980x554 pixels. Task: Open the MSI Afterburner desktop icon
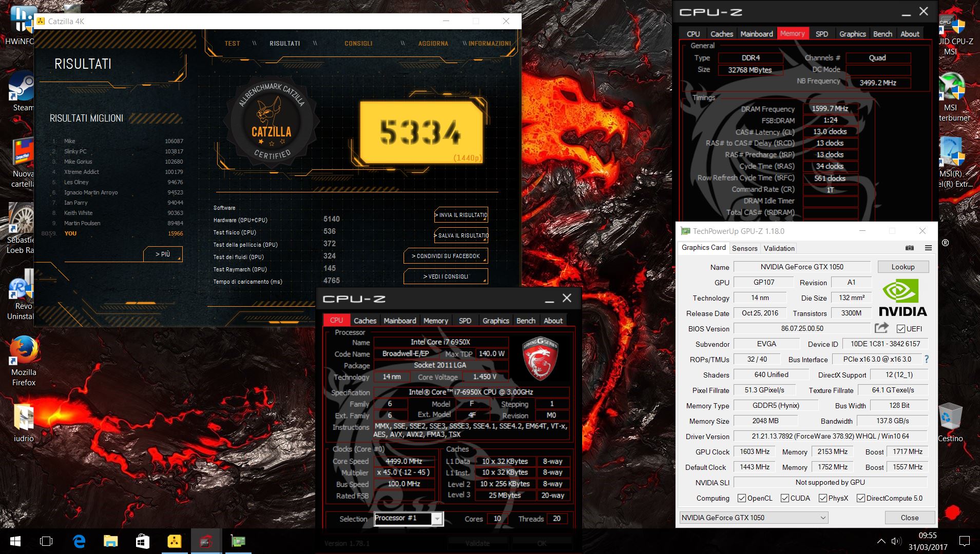pos(953,97)
